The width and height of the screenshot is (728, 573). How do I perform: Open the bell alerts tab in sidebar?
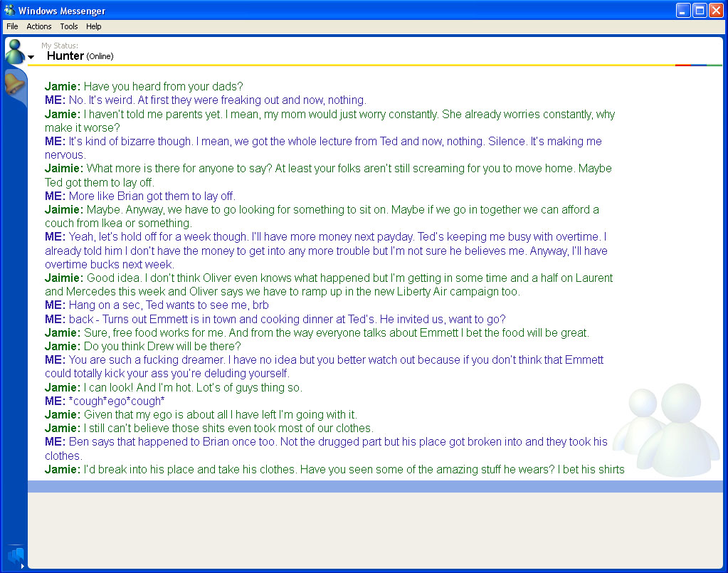(x=15, y=83)
